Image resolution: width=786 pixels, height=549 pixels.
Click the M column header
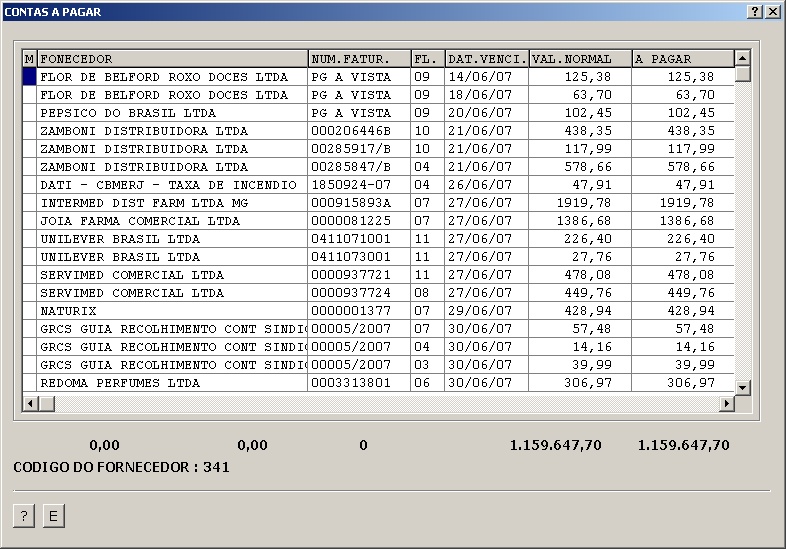click(x=30, y=59)
